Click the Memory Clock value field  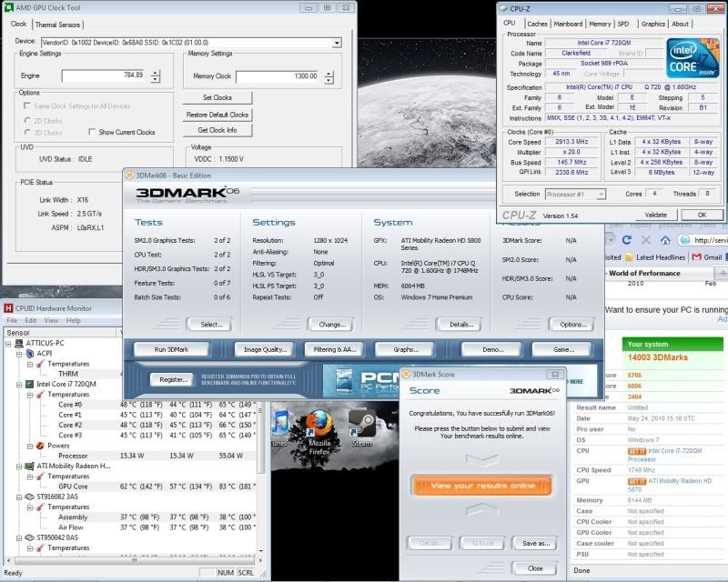pyautogui.click(x=279, y=76)
